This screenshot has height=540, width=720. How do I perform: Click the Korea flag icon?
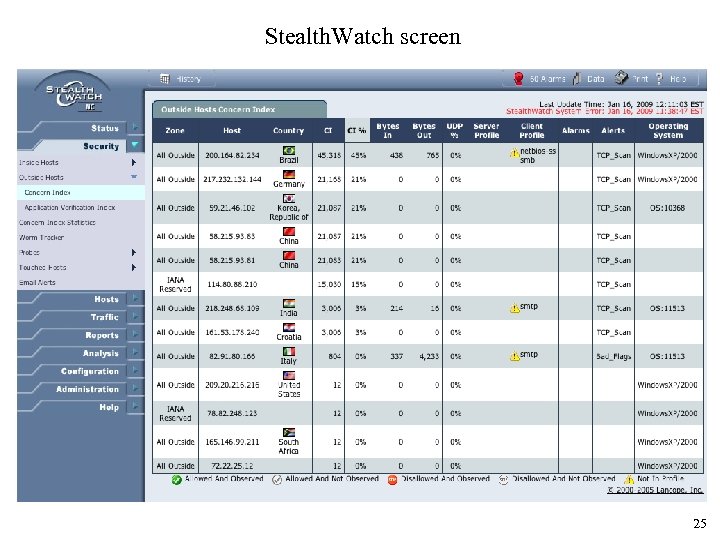coord(289,198)
